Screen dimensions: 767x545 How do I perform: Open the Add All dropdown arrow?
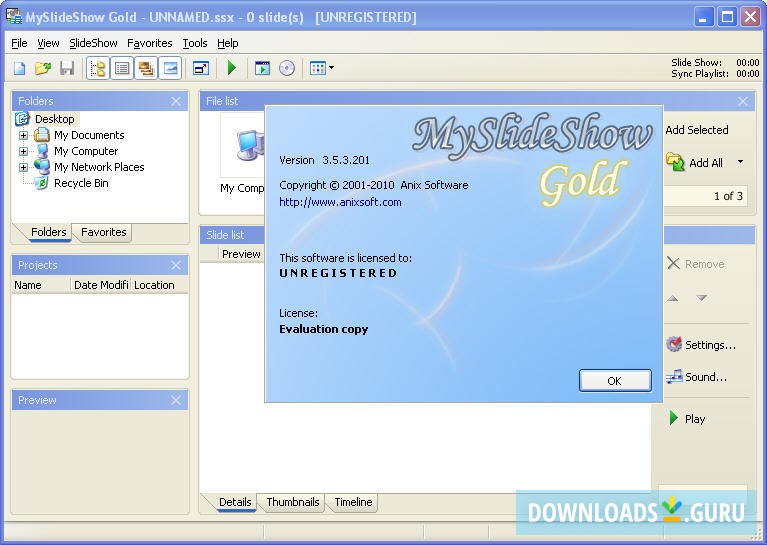coord(741,162)
